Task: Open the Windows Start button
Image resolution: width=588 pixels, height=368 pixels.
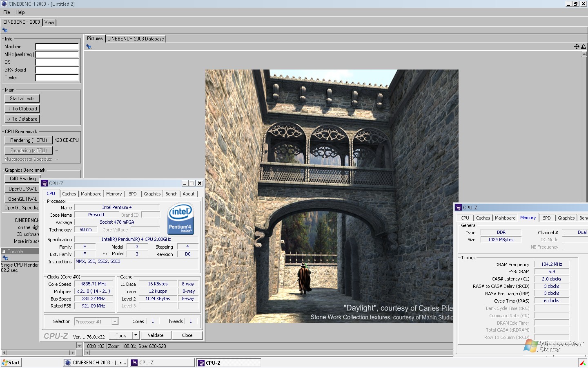Action: (11, 363)
